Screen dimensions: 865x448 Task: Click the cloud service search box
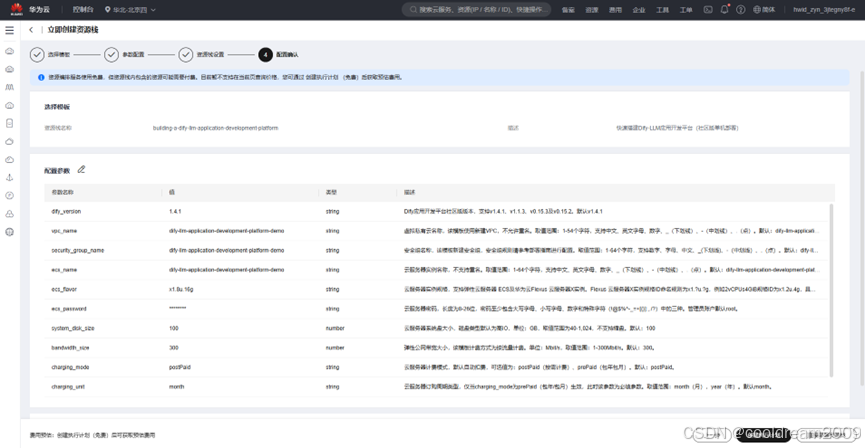point(476,9)
